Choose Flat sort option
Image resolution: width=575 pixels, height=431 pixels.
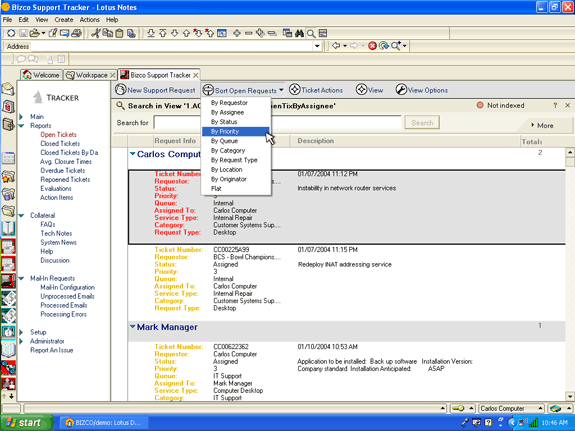tap(216, 189)
